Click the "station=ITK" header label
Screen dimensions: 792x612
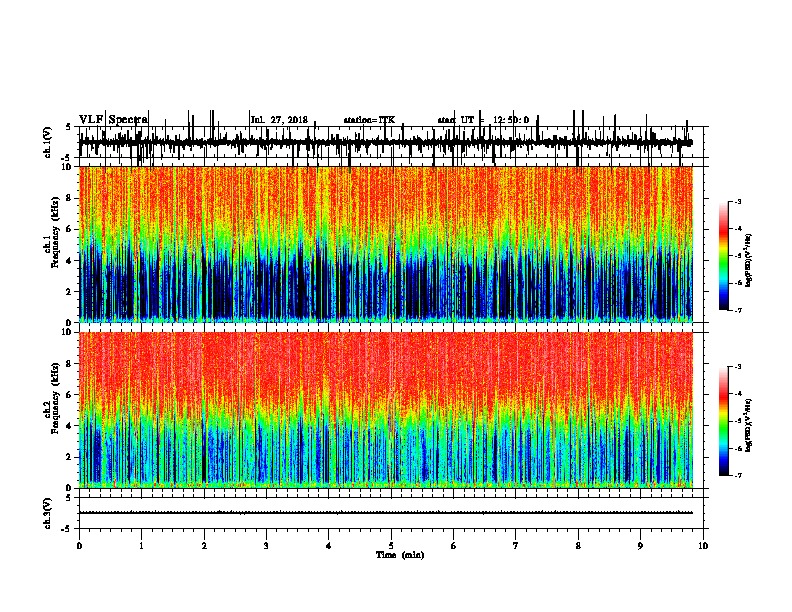pyautogui.click(x=369, y=120)
